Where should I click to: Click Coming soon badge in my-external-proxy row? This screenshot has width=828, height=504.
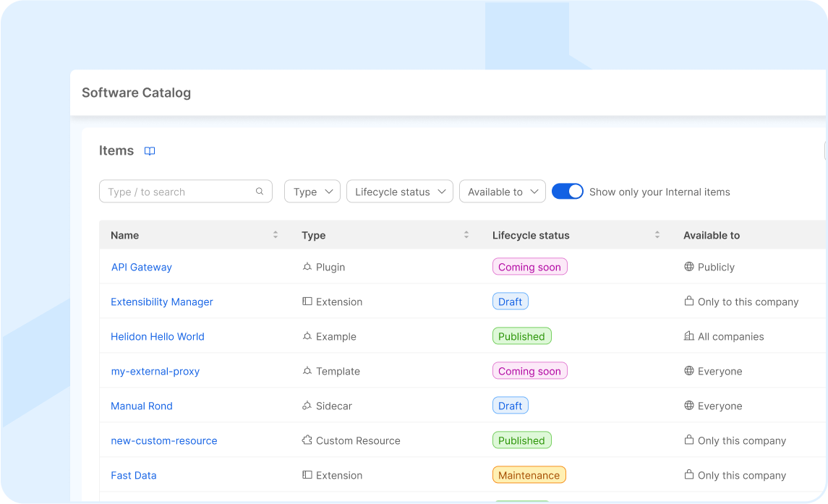click(x=529, y=371)
